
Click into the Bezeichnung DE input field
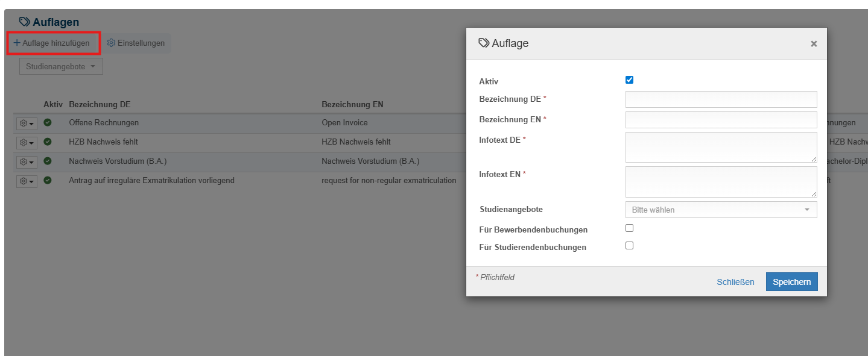click(721, 99)
